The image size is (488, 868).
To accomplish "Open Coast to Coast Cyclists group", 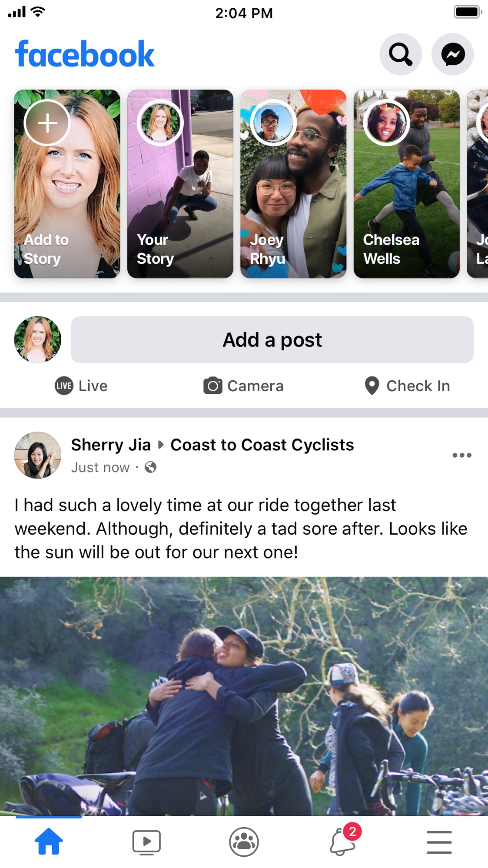I will click(x=262, y=445).
